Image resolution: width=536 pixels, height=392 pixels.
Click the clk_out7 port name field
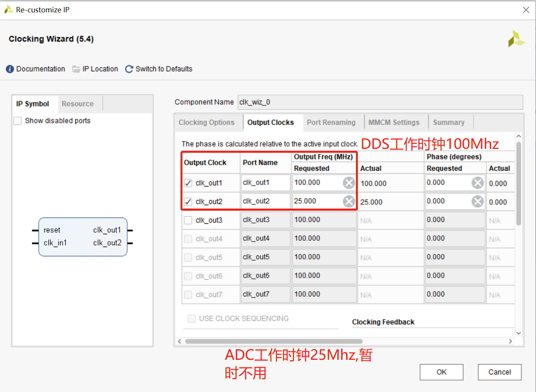pyautogui.click(x=266, y=294)
